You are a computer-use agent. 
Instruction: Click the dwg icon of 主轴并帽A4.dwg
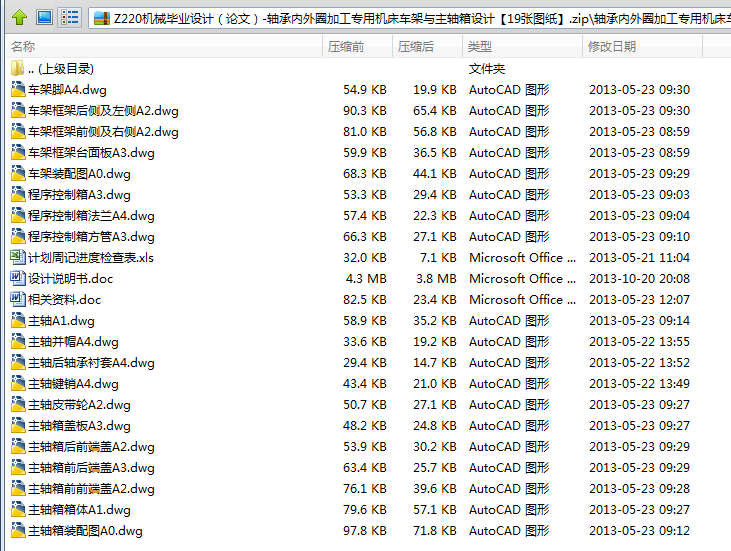(18, 341)
